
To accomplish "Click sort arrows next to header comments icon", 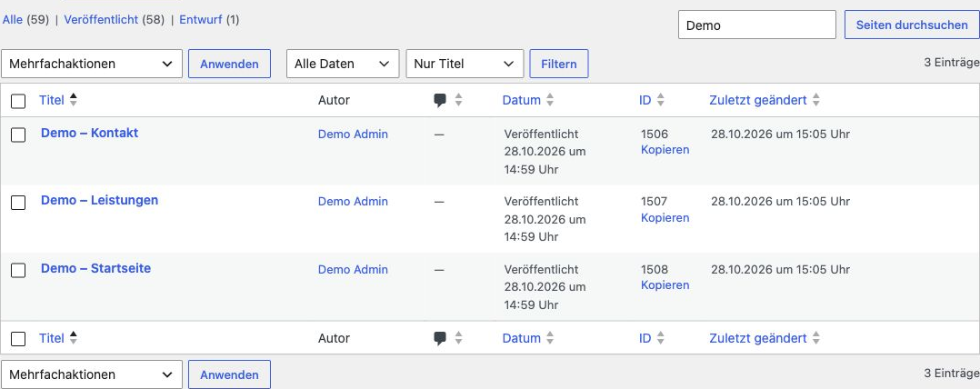I will 458,100.
